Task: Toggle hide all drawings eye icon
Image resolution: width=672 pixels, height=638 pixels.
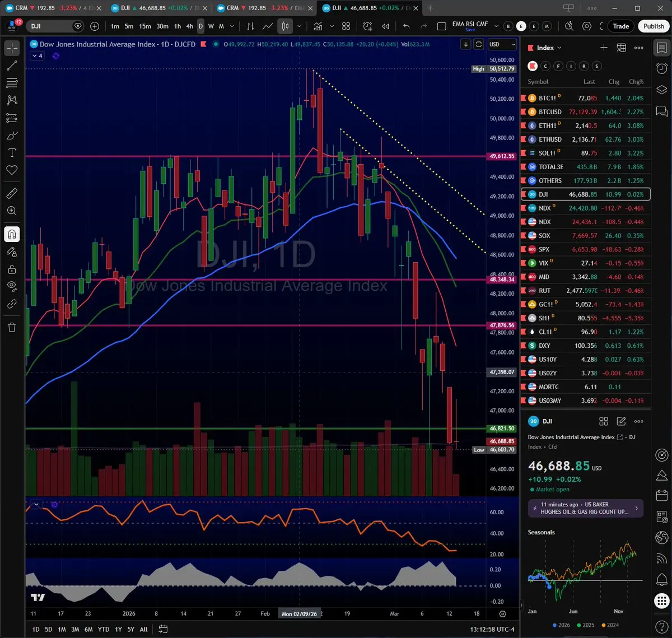Action: (x=12, y=286)
